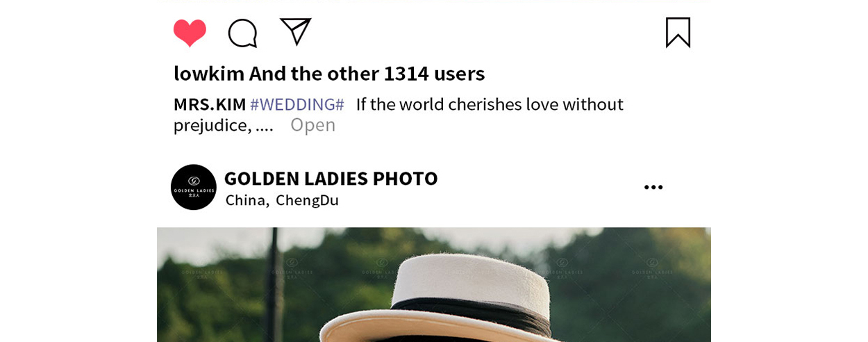The height and width of the screenshot is (342, 868).
Task: Save the post with the bookmark icon
Action: (678, 33)
